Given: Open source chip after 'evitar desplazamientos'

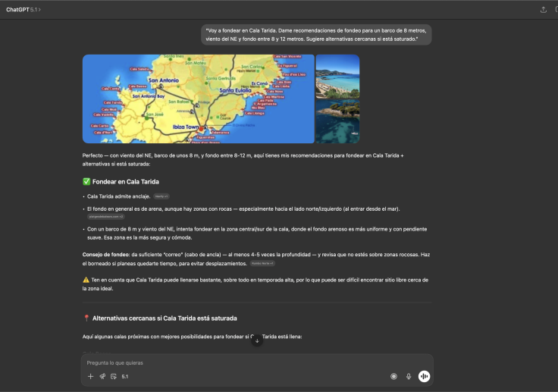Looking at the screenshot, I should click(x=262, y=263).
